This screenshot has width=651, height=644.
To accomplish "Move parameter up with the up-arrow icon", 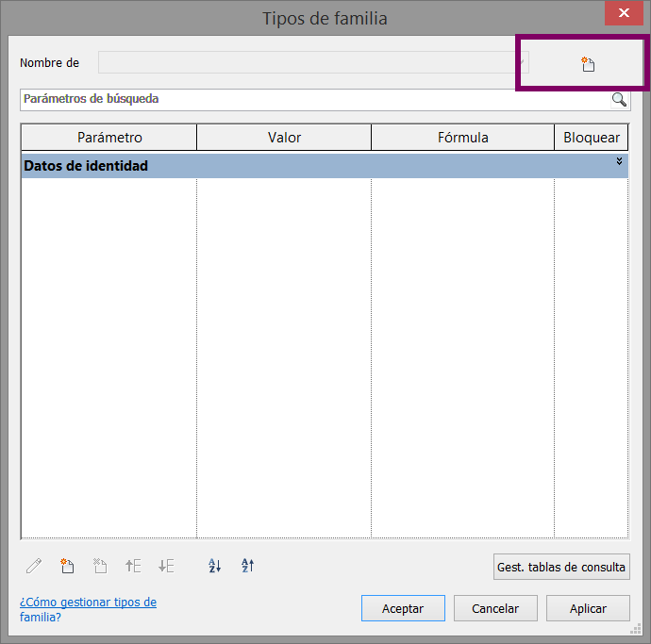I will coord(133,566).
